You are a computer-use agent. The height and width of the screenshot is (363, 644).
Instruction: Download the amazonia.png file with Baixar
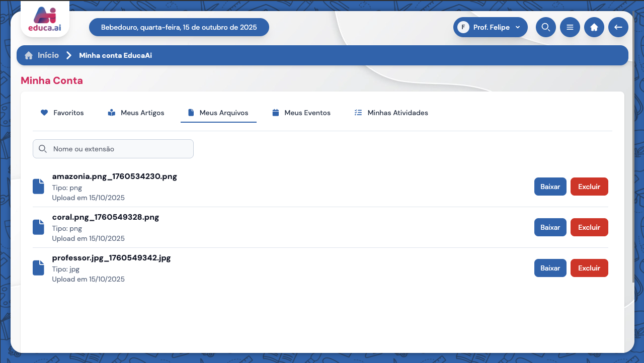550,187
